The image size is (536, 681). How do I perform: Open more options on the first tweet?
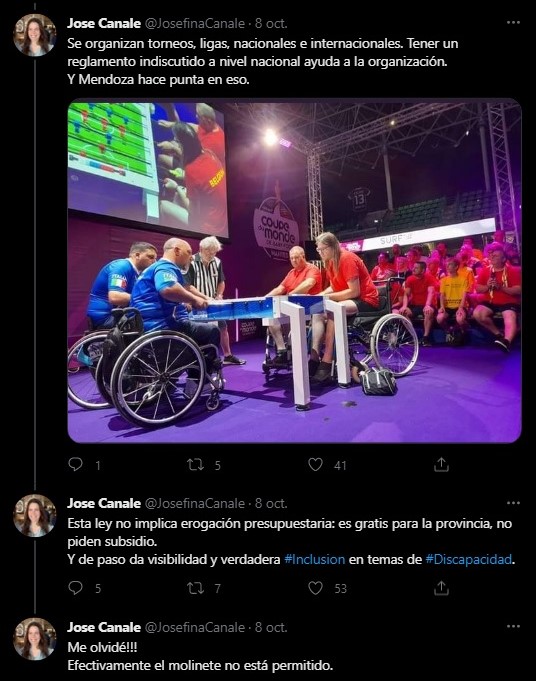click(513, 23)
